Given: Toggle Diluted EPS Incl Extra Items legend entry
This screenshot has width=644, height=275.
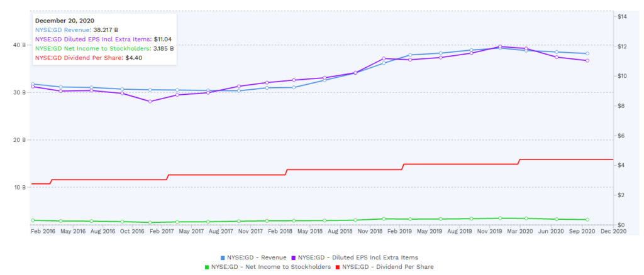Looking at the screenshot, I should click(355, 257).
